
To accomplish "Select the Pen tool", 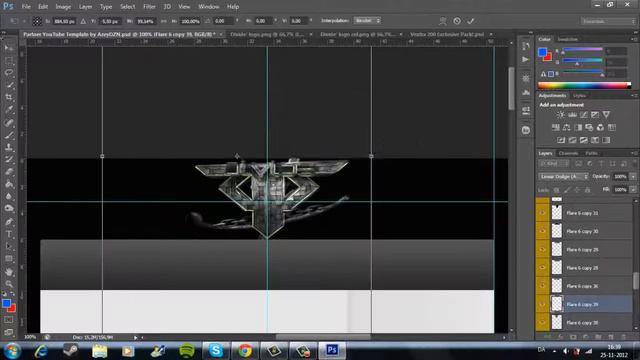I will coord(9,222).
